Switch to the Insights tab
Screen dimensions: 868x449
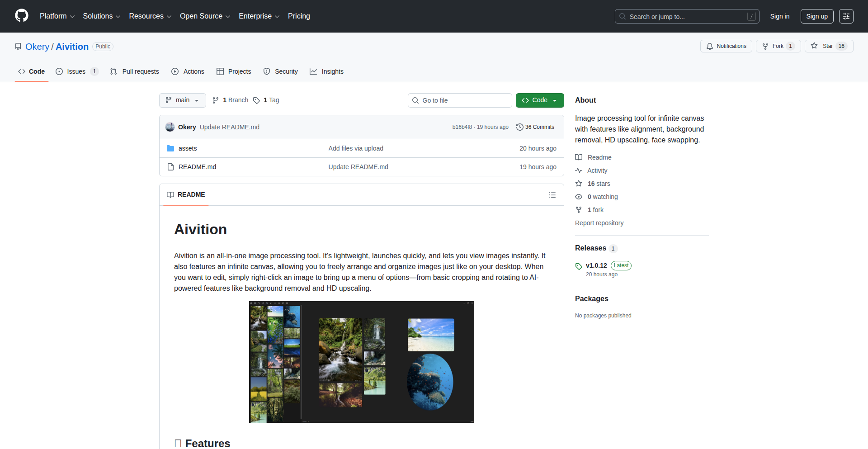coord(326,71)
